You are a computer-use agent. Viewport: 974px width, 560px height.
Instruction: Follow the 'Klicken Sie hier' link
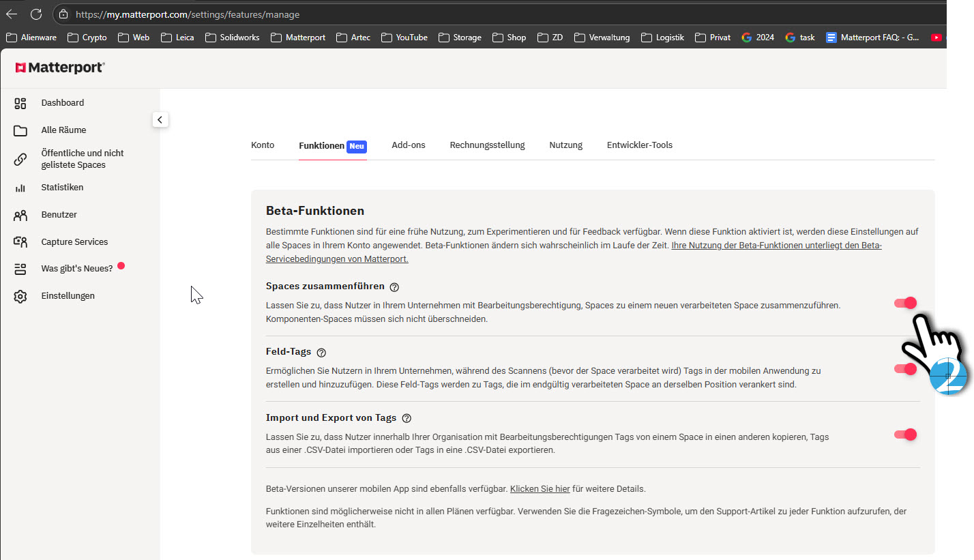click(x=540, y=489)
